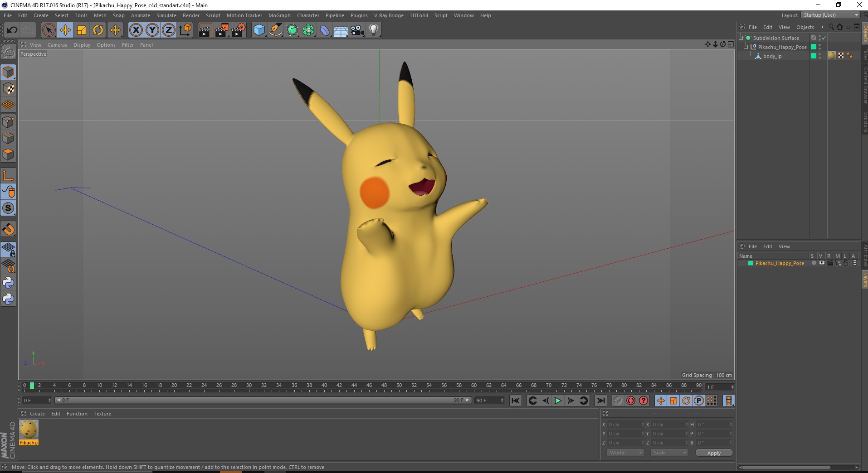Add a Light object
This screenshot has width=868, height=473.
coord(374,30)
